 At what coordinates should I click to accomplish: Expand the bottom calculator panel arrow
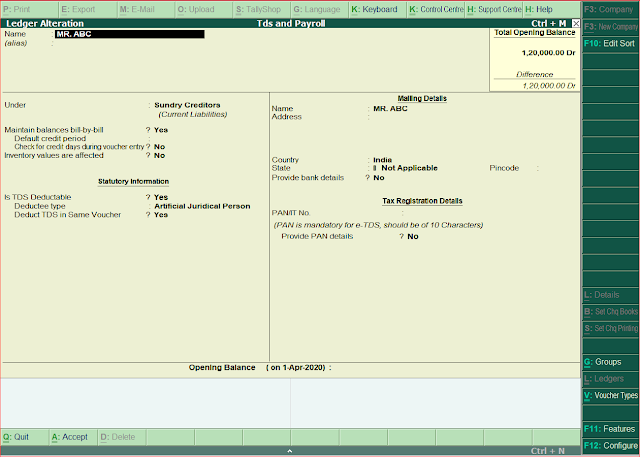tap(289, 451)
